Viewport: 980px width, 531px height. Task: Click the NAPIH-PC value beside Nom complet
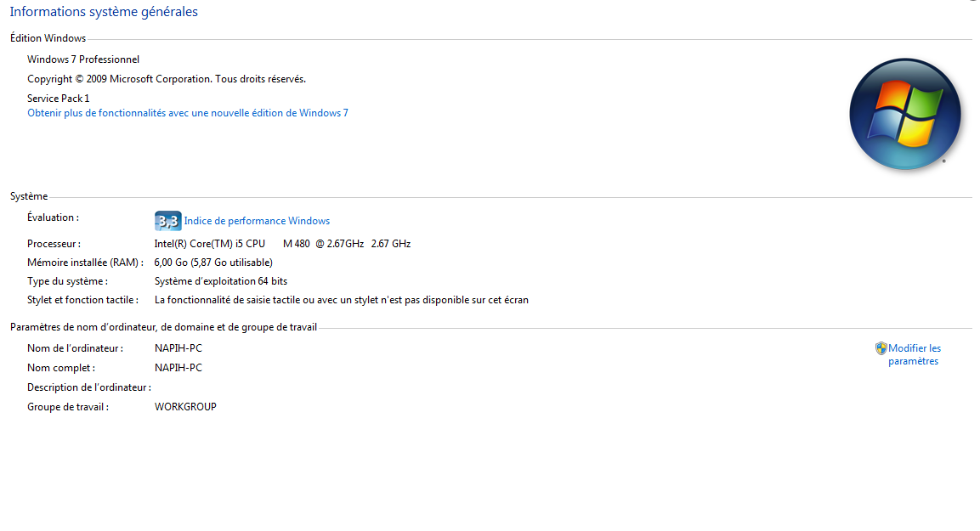tap(178, 368)
